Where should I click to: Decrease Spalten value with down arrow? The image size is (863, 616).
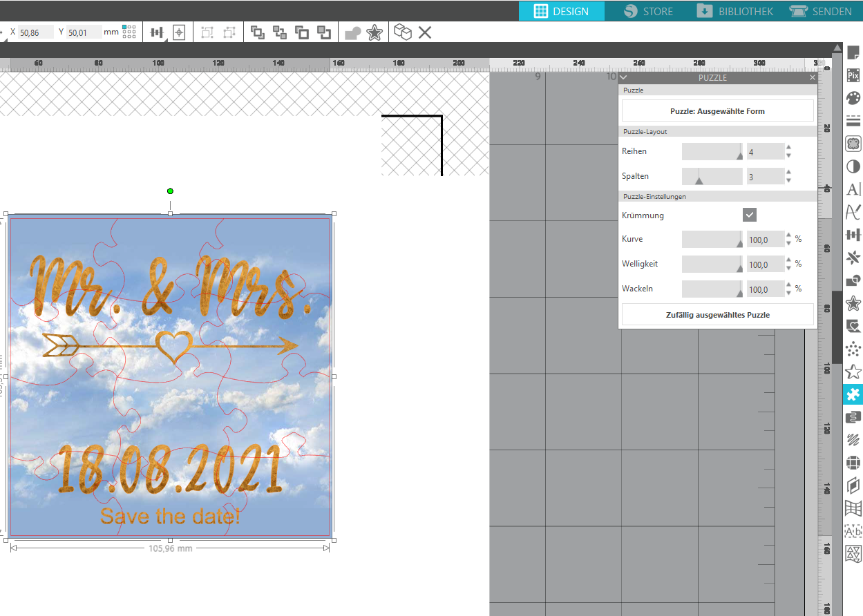pyautogui.click(x=789, y=180)
